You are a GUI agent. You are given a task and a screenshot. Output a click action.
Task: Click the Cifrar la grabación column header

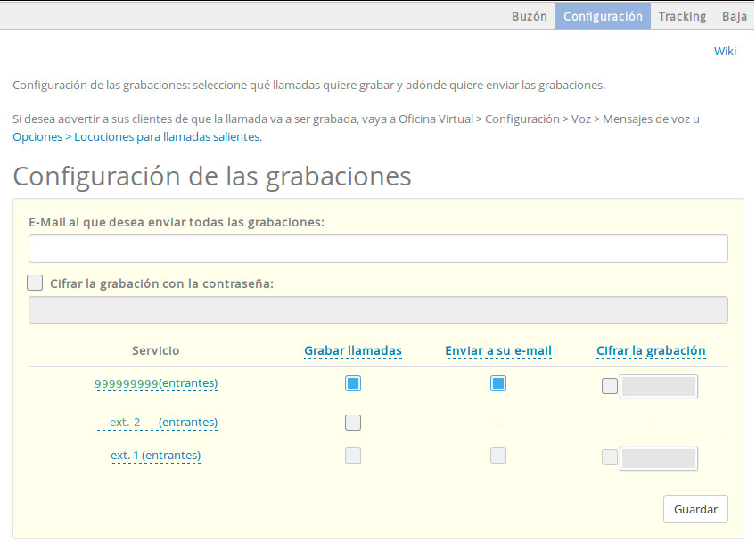coord(651,350)
